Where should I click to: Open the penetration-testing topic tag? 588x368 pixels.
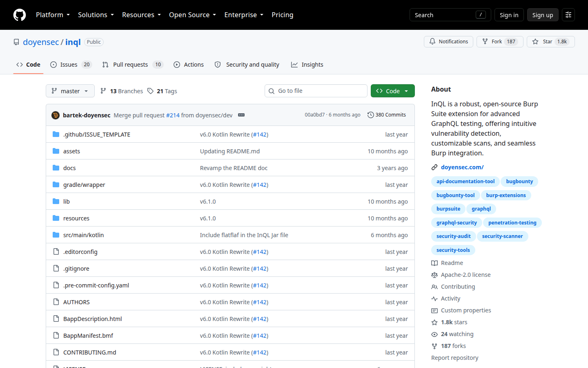pyautogui.click(x=512, y=223)
